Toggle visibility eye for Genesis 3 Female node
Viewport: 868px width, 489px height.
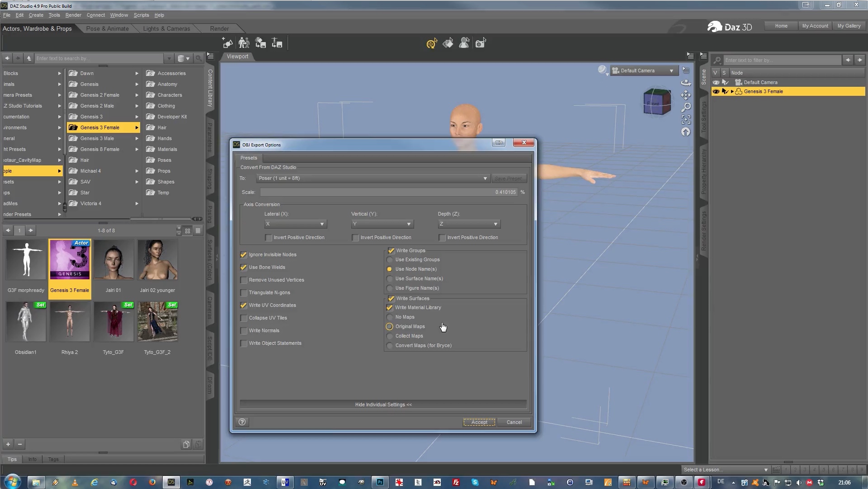716,92
